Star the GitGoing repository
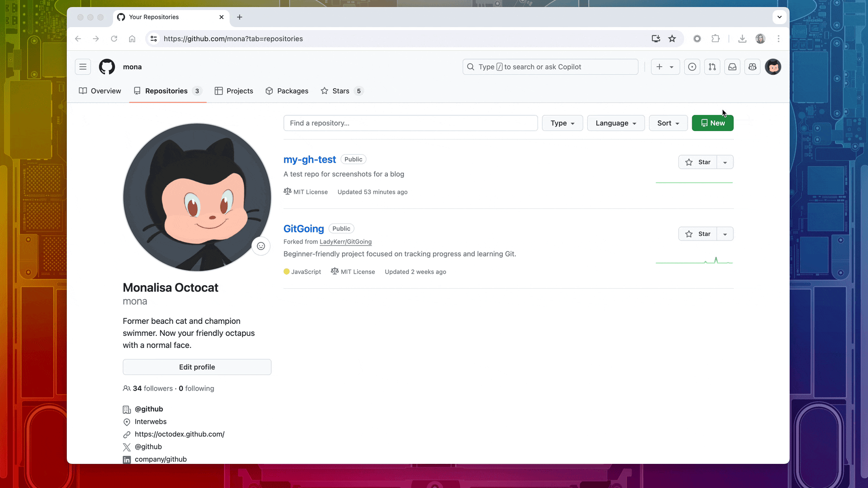Viewport: 868px width, 488px height. coord(698,233)
